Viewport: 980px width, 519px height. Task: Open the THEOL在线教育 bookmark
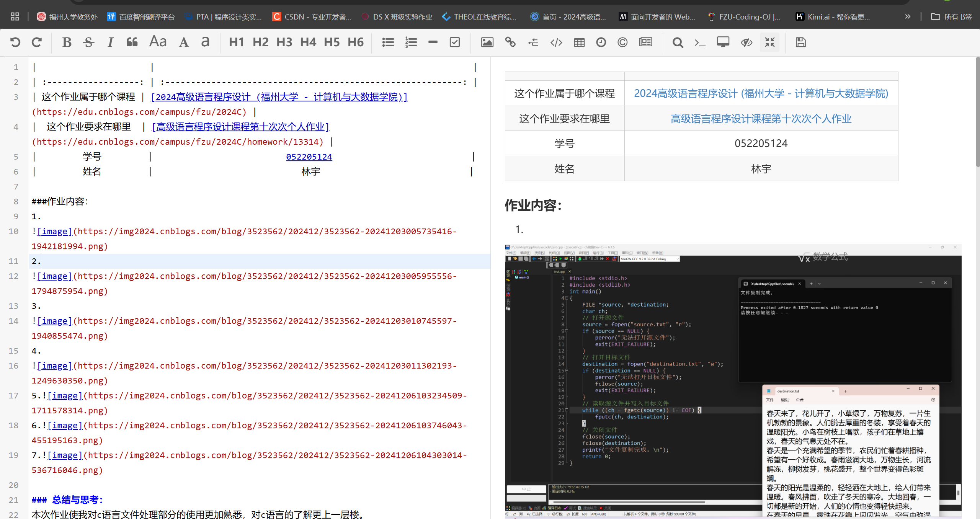click(x=479, y=17)
